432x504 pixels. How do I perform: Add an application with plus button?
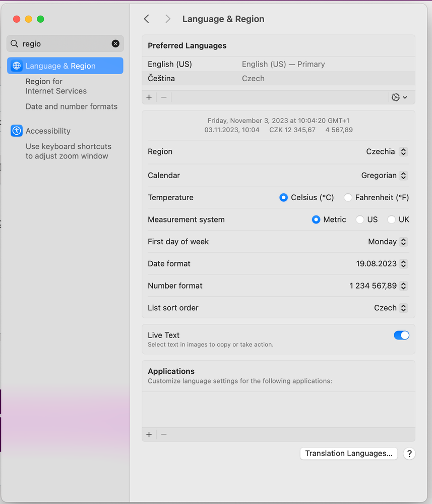click(149, 434)
